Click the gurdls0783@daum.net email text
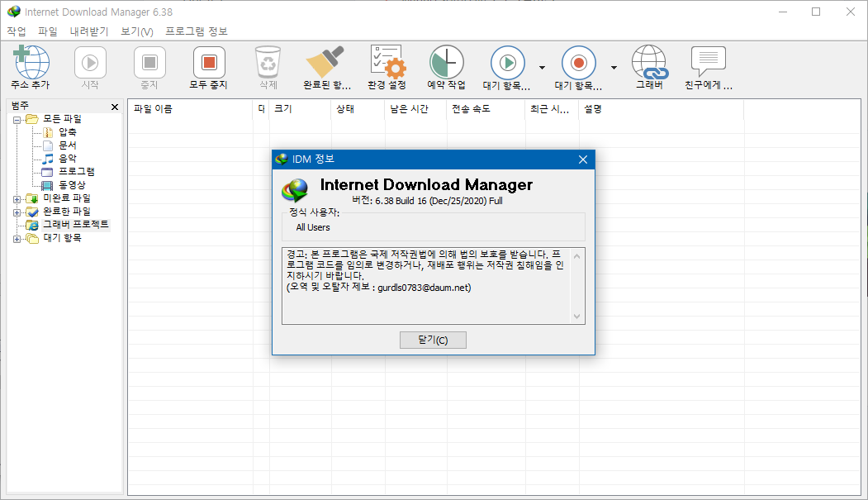 pos(424,288)
